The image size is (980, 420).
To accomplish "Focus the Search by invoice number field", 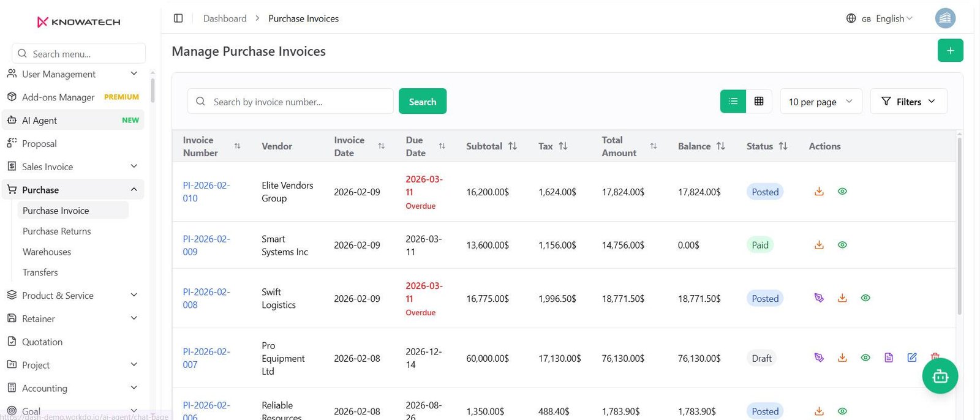I will pos(290,102).
